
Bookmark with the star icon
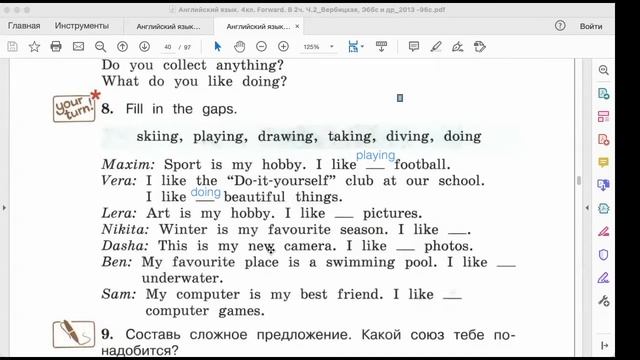click(x=34, y=47)
